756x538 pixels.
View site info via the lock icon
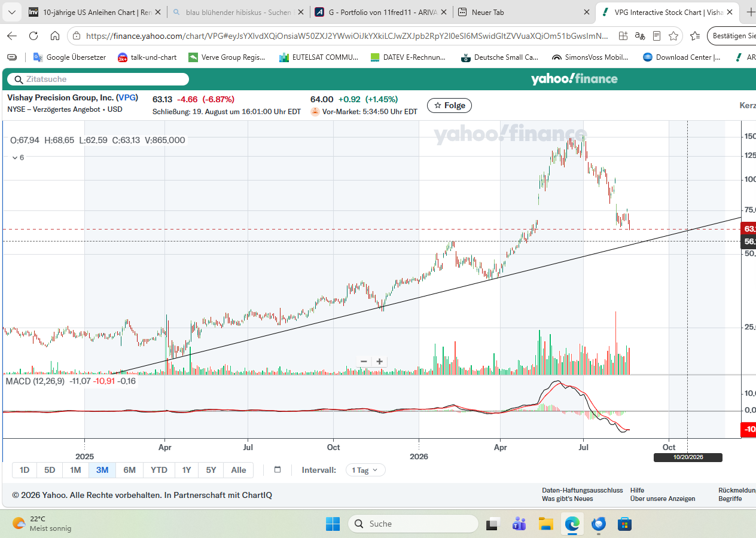click(76, 36)
